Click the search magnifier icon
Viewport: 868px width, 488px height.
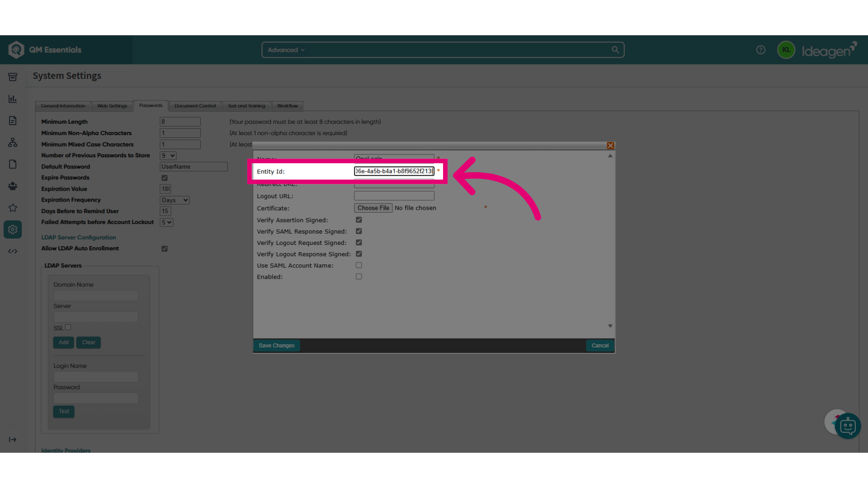615,50
